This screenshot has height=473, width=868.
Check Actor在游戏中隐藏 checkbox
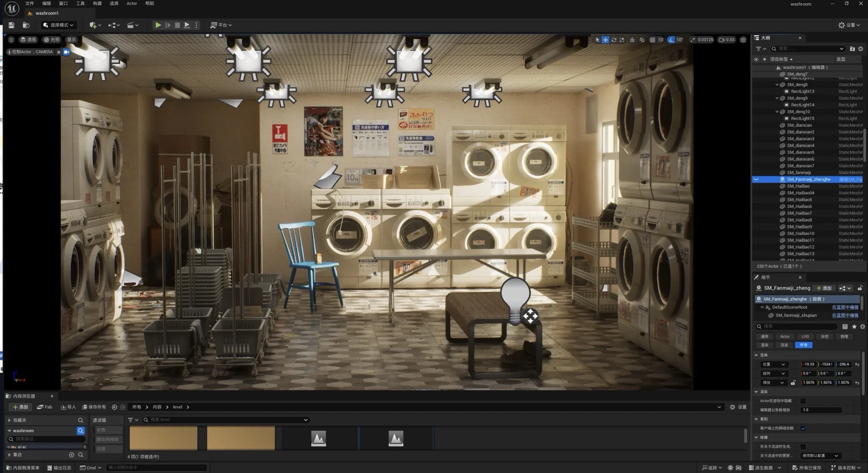click(803, 401)
